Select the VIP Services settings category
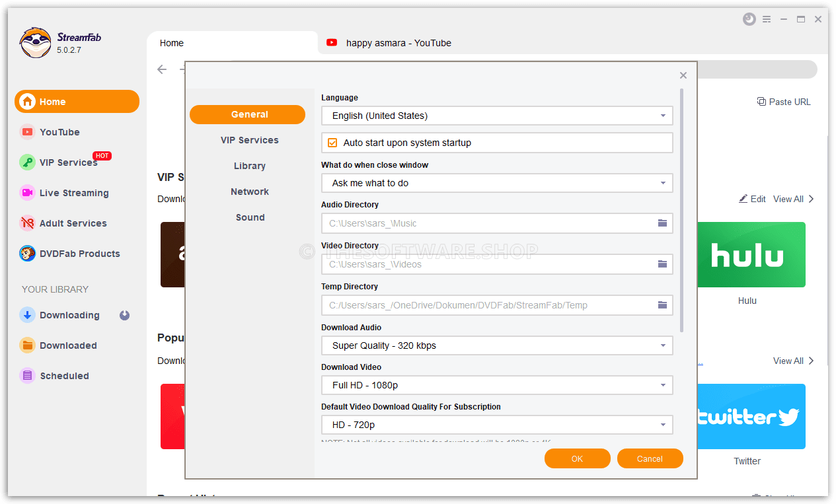Viewport: 836px width, 504px height. [250, 140]
